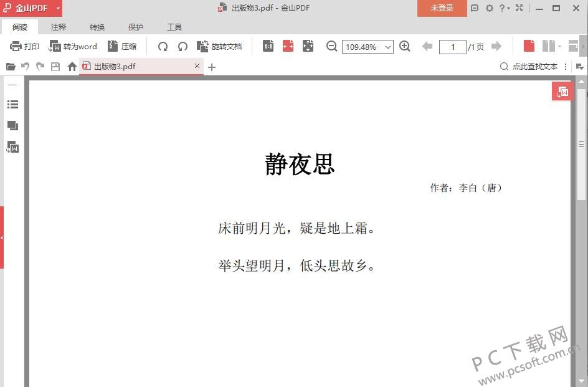Screen dimensions: 588x387
Task: Go to the next page arrow
Action: point(496,46)
